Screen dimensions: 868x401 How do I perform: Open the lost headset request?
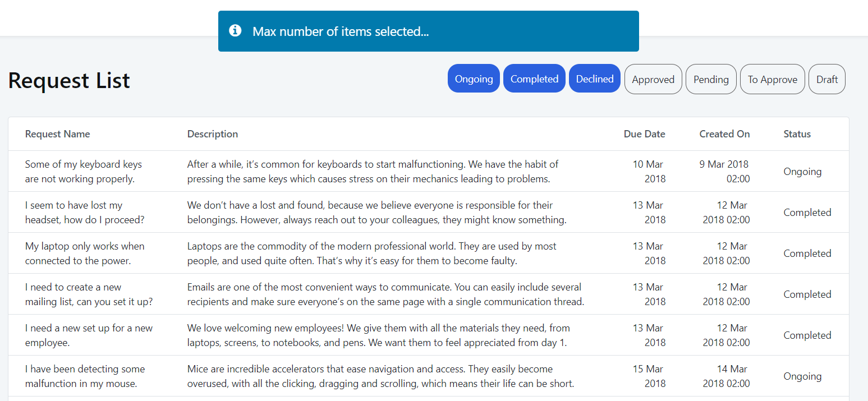pyautogui.click(x=85, y=213)
